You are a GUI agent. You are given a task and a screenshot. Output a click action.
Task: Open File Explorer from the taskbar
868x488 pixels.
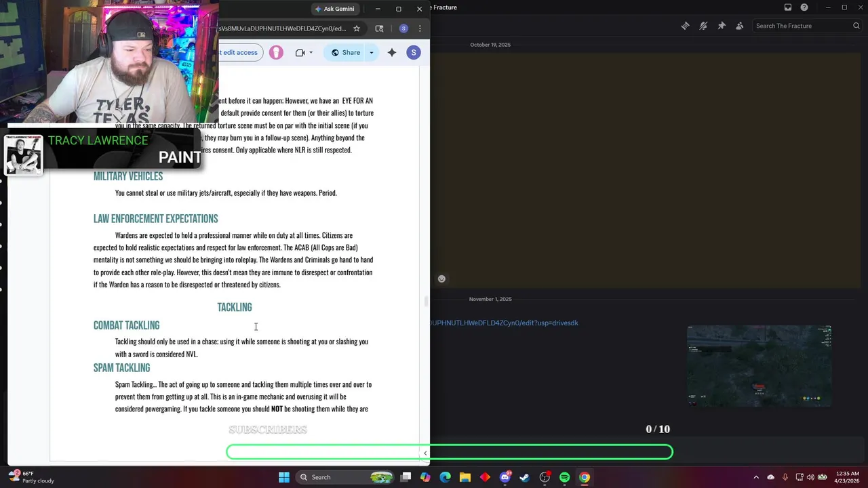(x=465, y=477)
